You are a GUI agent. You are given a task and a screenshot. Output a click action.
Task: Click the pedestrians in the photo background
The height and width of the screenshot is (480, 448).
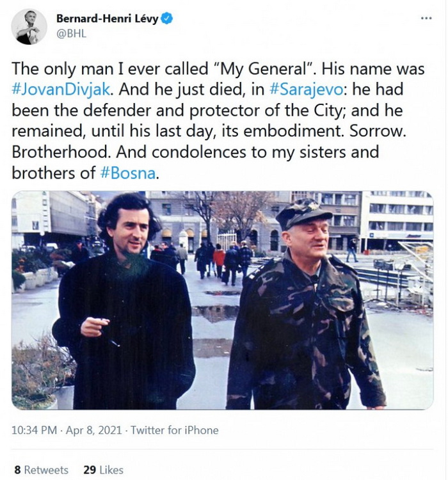[x=218, y=259]
